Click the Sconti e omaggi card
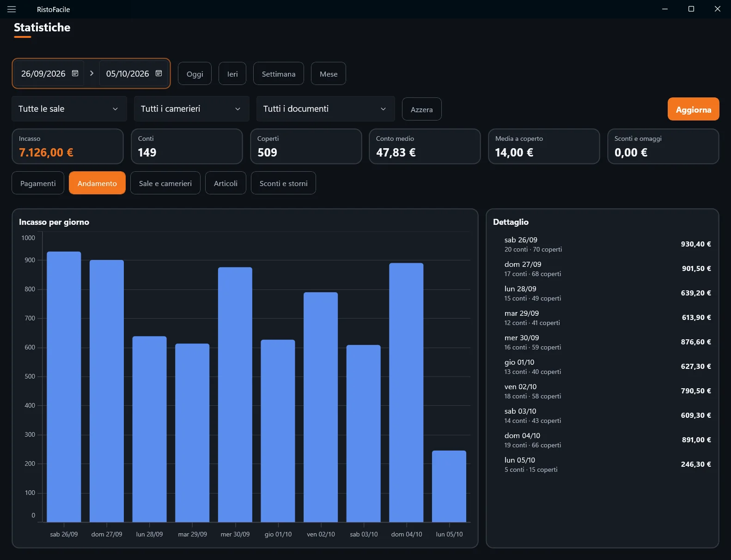The height and width of the screenshot is (560, 731). pyautogui.click(x=663, y=146)
